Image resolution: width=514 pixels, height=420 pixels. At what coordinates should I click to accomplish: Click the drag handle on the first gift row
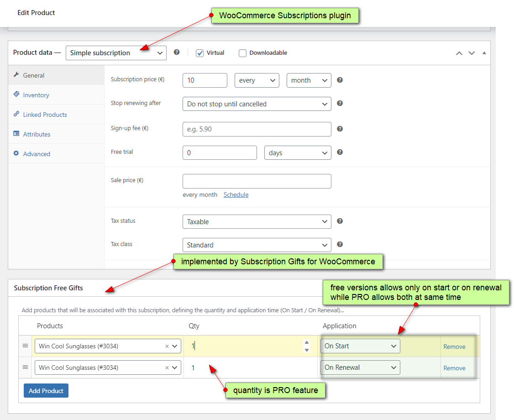coord(25,346)
